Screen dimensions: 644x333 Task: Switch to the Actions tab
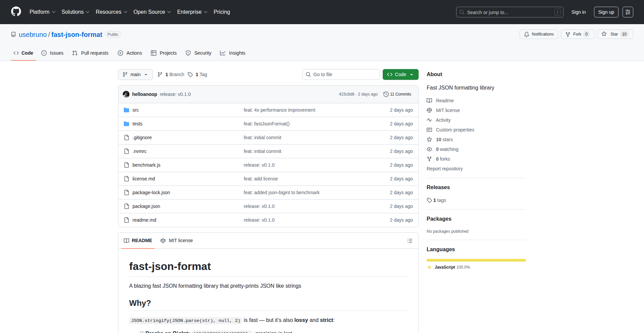(130, 53)
